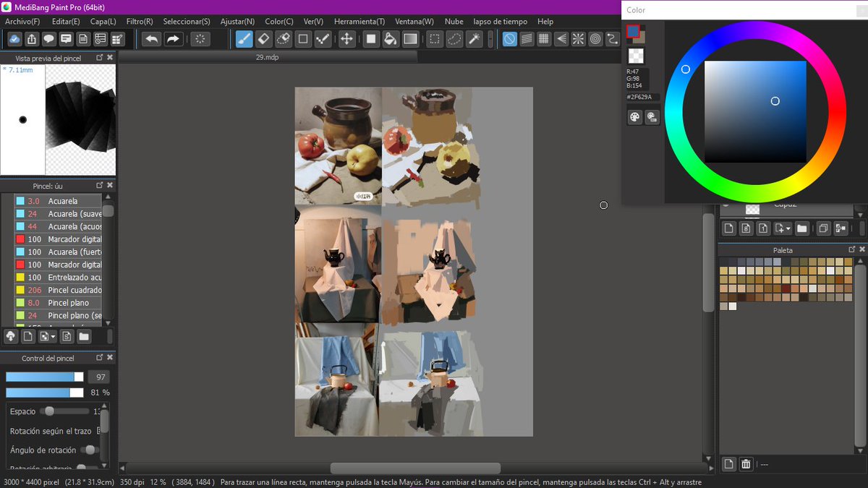Select the Eraser tool
This screenshot has width=868, height=488.
(x=264, y=39)
